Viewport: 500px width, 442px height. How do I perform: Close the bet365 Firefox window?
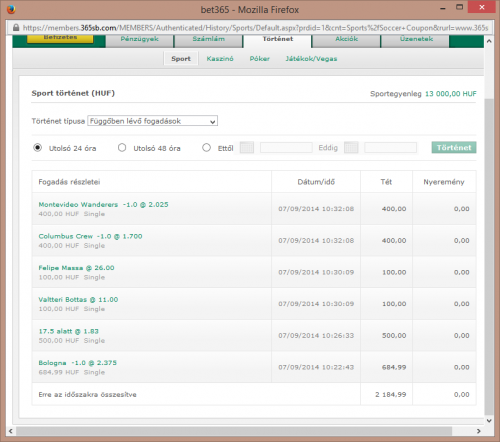(x=482, y=7)
